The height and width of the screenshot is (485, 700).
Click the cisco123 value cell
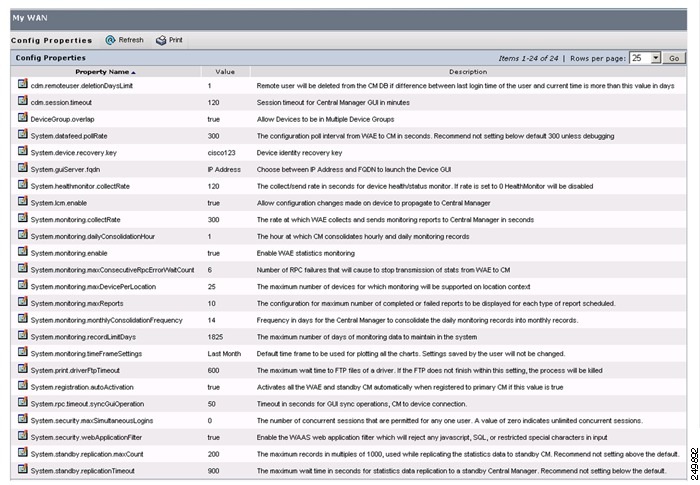(x=221, y=153)
